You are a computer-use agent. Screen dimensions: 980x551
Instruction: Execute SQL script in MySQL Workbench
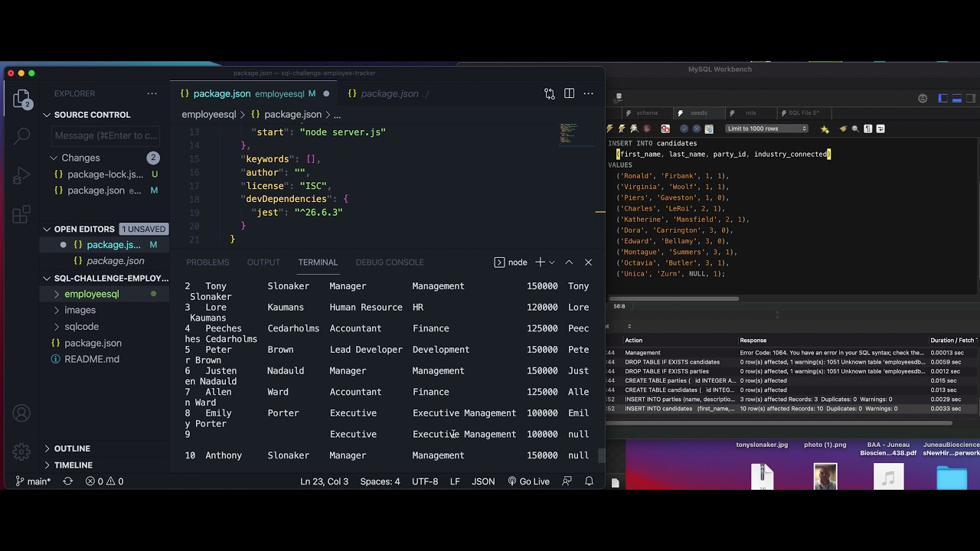pos(609,129)
